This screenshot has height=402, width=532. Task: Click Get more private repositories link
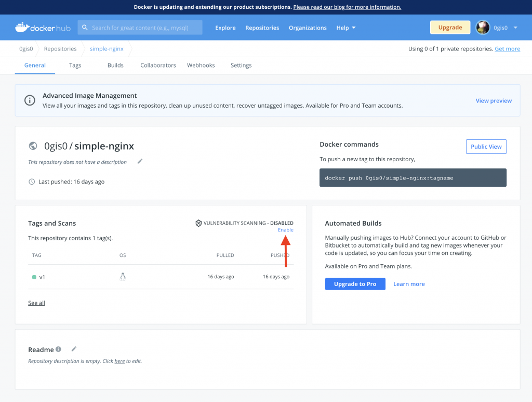507,48
